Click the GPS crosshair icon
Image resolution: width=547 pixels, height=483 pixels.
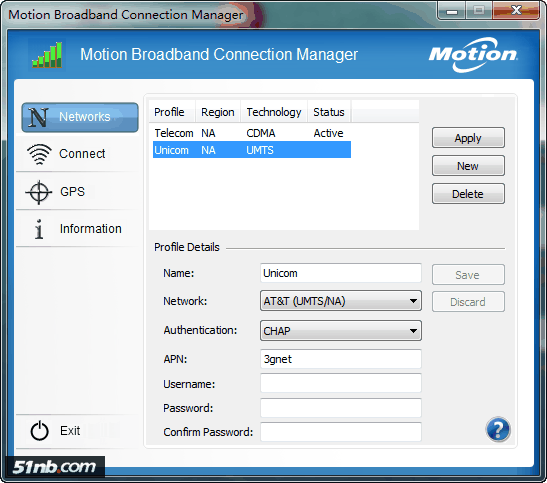pos(39,192)
